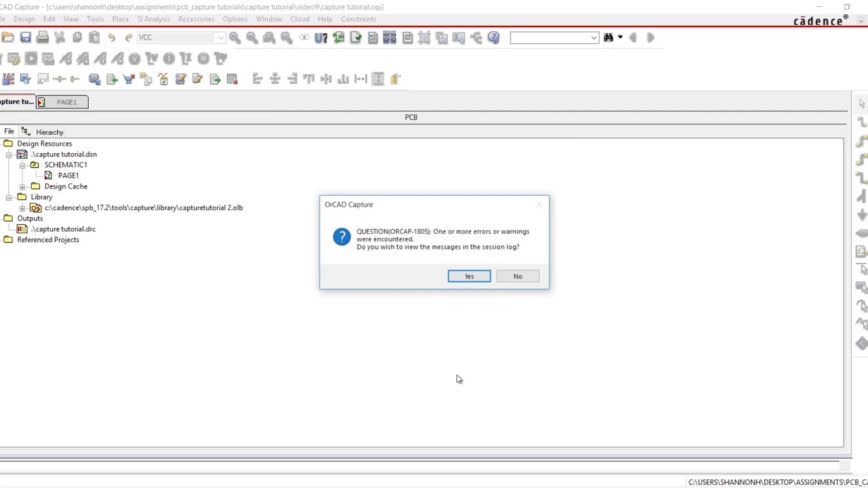The image size is (868, 488).
Task: Toggle the eye visibility icon in toolbar
Action: [x=304, y=38]
